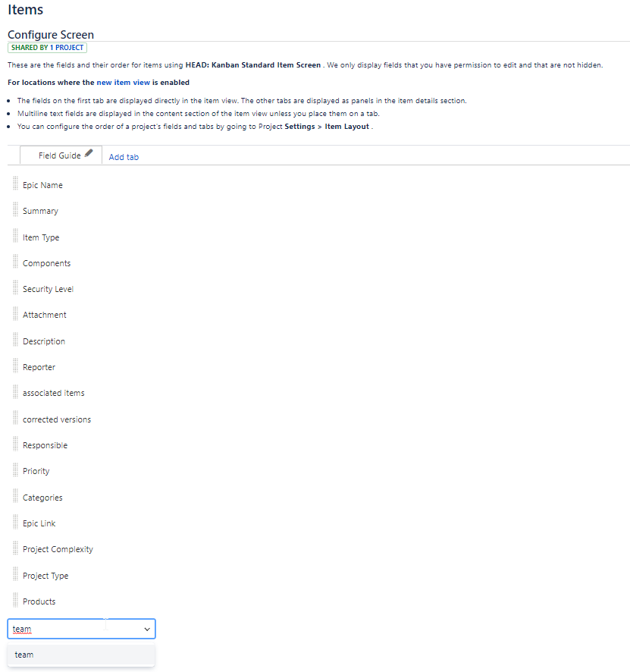This screenshot has height=672, width=630.
Task: Switch to the Field Guide tab
Action: (60, 155)
